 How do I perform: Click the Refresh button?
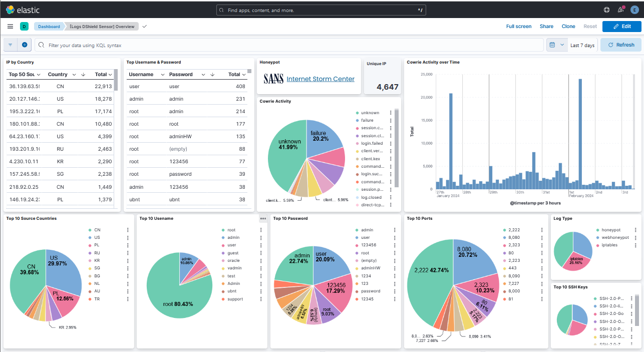(620, 45)
